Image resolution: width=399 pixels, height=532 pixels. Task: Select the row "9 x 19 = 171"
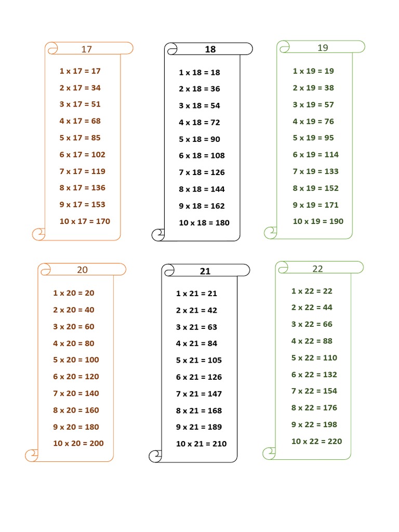tap(315, 205)
